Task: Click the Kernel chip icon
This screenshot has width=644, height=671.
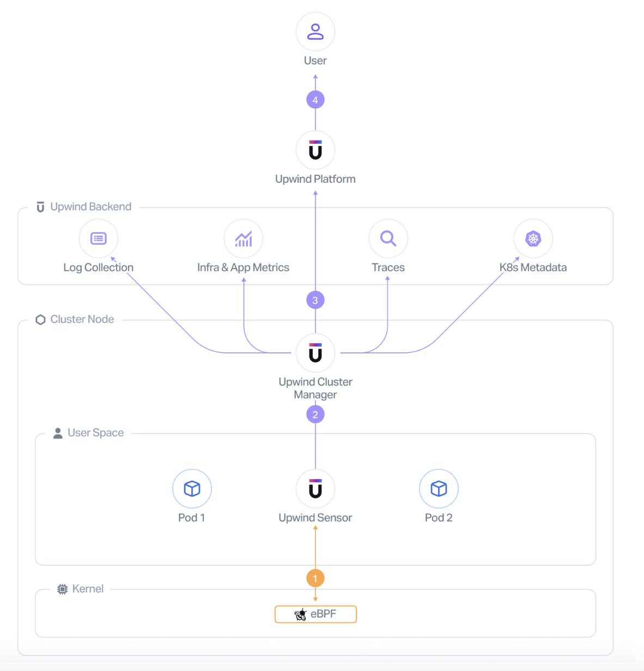Action: pos(63,589)
